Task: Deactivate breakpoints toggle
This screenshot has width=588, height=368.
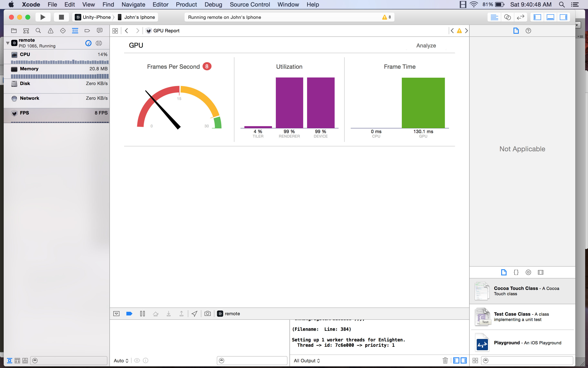Action: coord(129,314)
